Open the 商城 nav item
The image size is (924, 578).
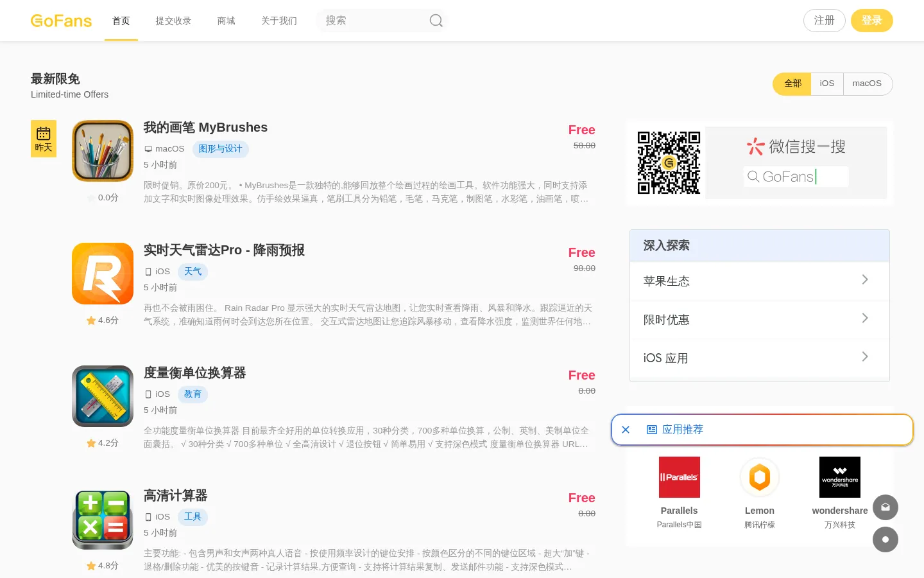point(227,21)
